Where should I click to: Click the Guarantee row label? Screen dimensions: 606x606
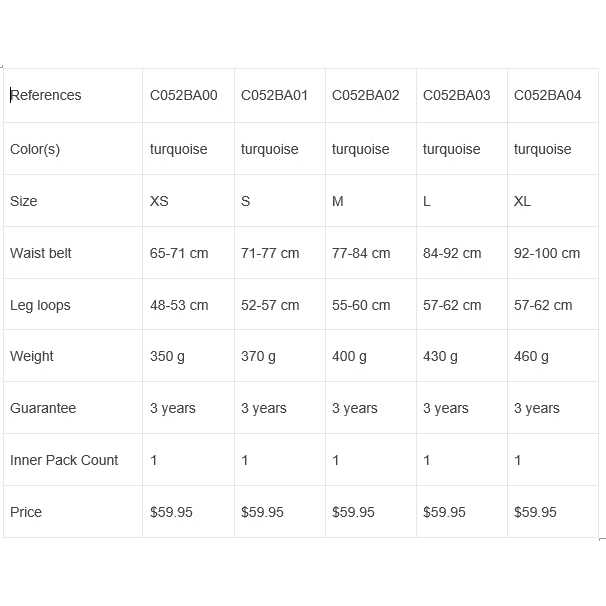(43, 408)
